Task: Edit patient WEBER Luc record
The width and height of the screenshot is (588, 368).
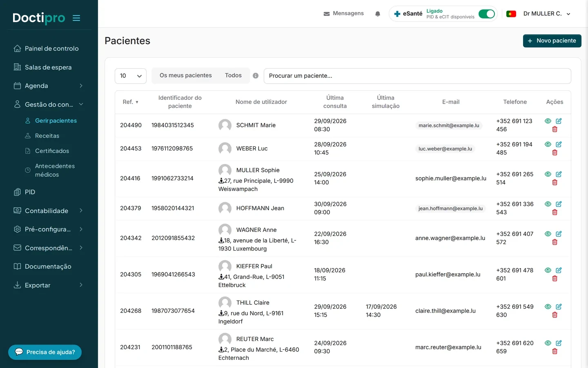Action: (559, 144)
